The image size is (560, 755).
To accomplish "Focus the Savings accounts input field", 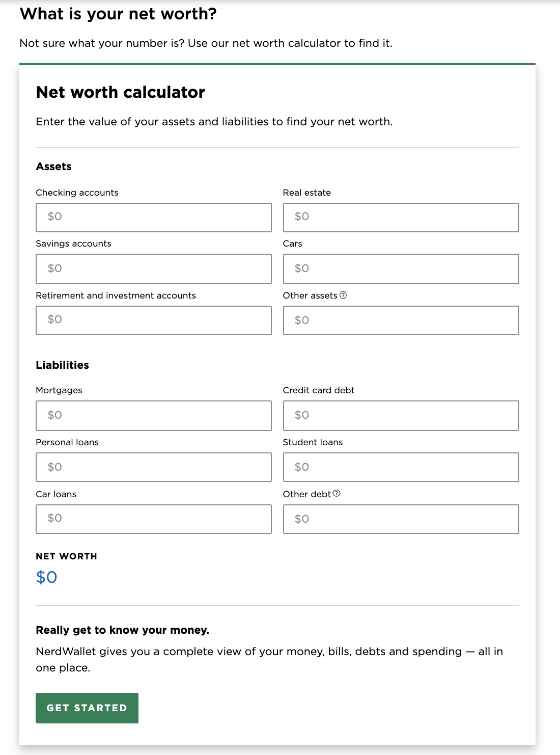I will [153, 269].
